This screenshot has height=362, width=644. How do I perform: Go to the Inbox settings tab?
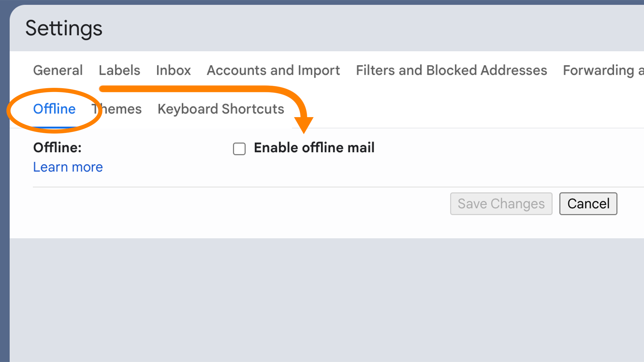tap(173, 70)
